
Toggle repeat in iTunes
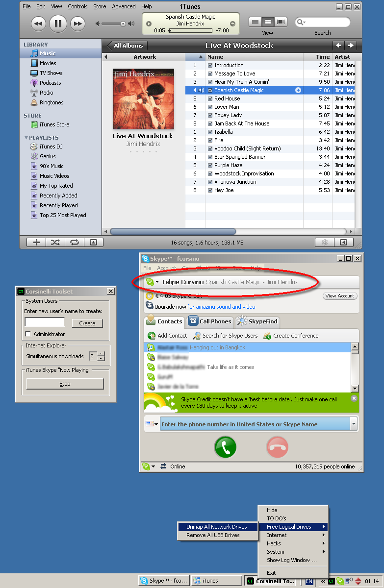pyautogui.click(x=74, y=242)
